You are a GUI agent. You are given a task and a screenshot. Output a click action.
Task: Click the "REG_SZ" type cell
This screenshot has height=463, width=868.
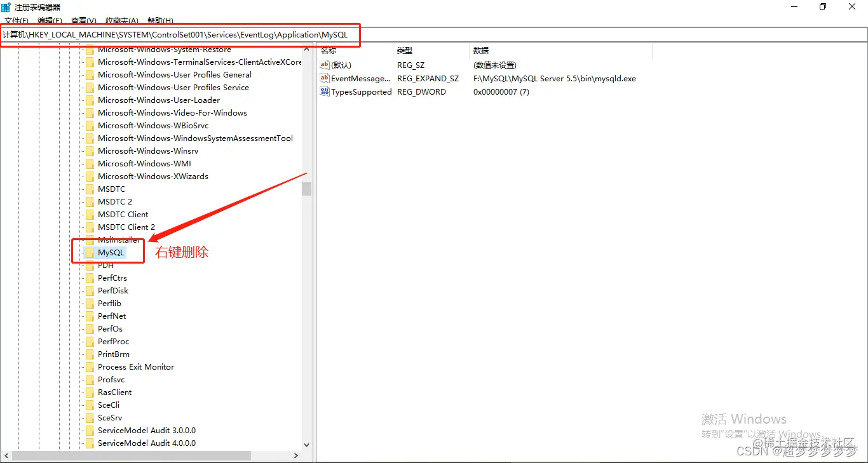coord(410,65)
